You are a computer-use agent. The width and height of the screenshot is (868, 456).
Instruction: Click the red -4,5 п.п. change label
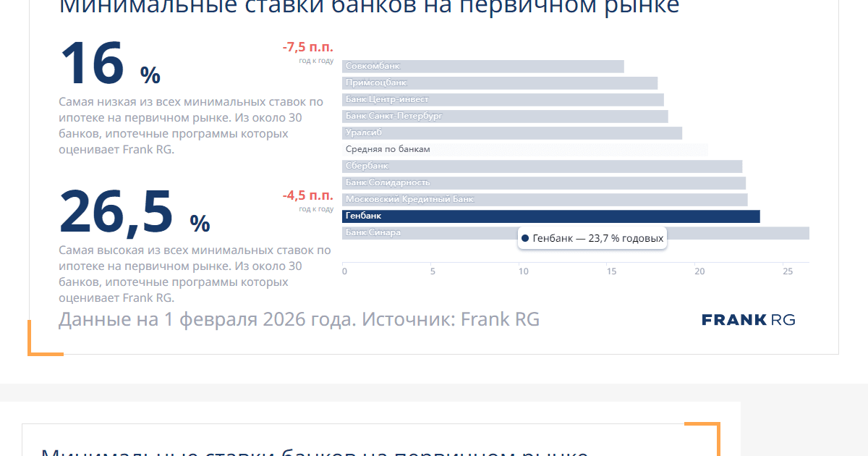point(307,196)
